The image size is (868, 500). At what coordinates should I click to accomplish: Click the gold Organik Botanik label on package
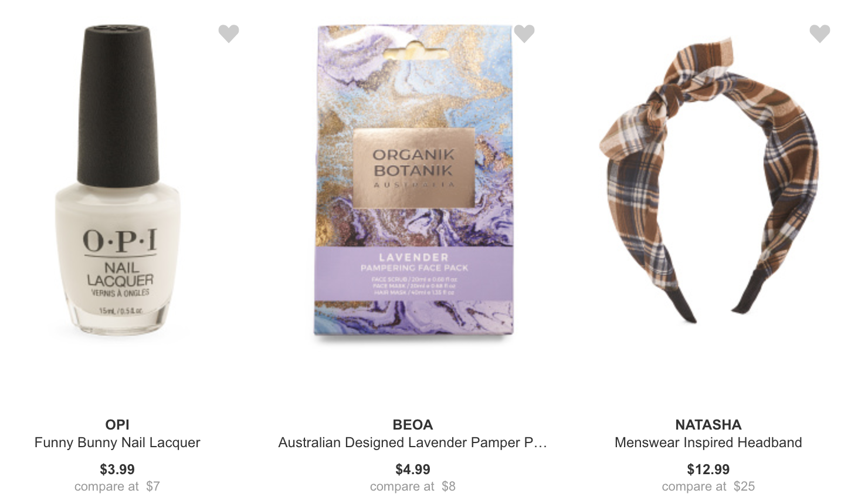413,167
